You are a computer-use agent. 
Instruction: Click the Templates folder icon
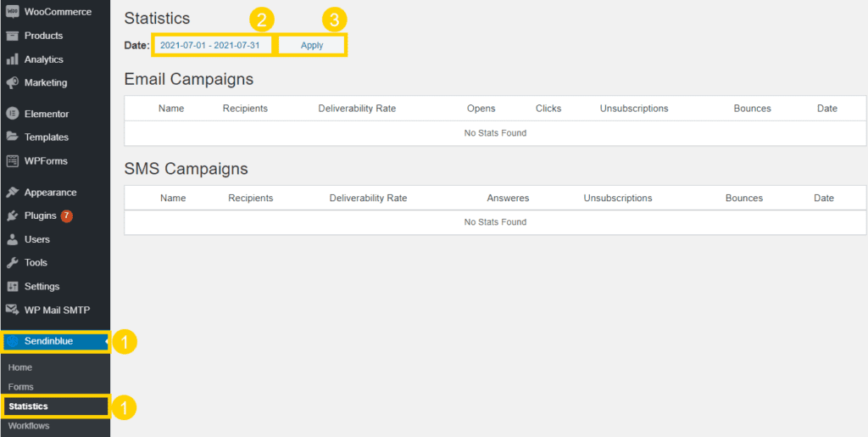(12, 137)
